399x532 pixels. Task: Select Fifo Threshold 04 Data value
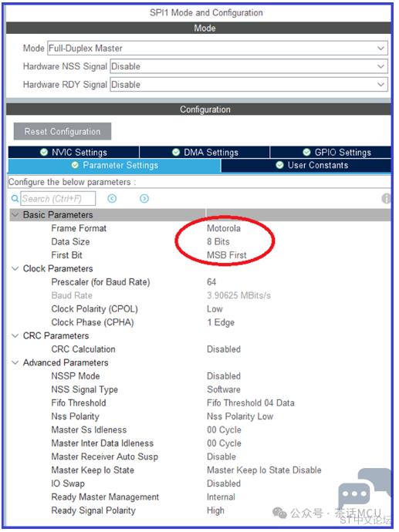[251, 403]
